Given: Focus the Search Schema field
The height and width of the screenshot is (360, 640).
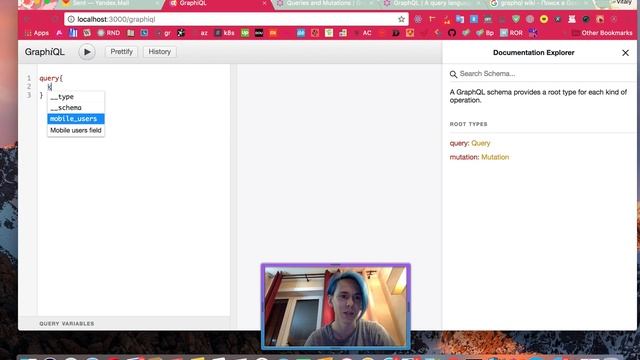Looking at the screenshot, I should pos(543,74).
